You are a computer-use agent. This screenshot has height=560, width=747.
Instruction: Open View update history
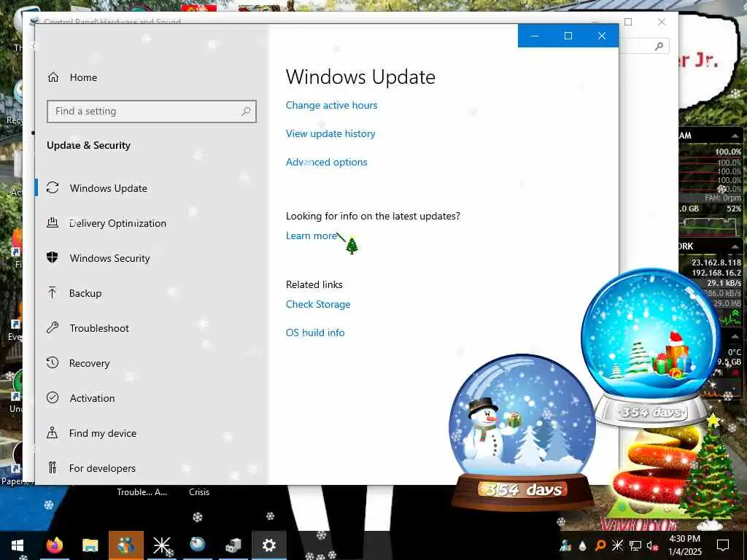(x=330, y=134)
